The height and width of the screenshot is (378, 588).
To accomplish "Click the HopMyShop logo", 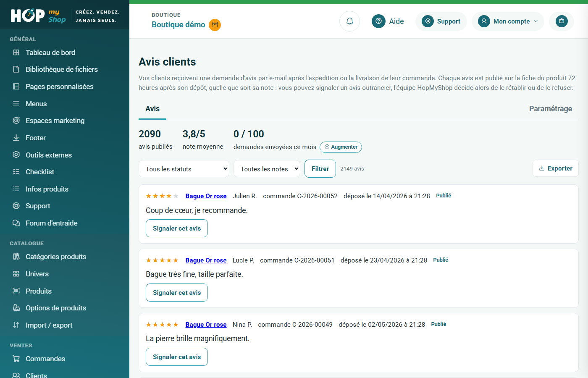I will click(38, 16).
